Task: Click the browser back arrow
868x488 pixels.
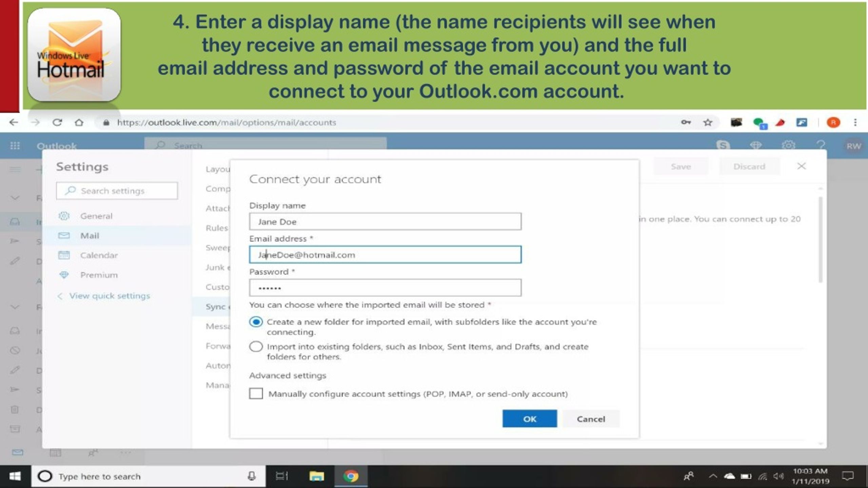Action: [x=14, y=122]
